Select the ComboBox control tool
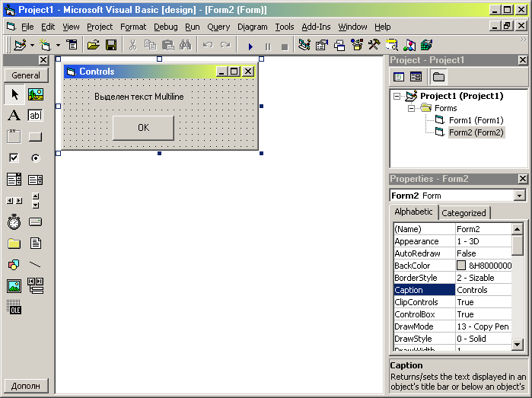The width and height of the screenshot is (532, 398). click(14, 179)
